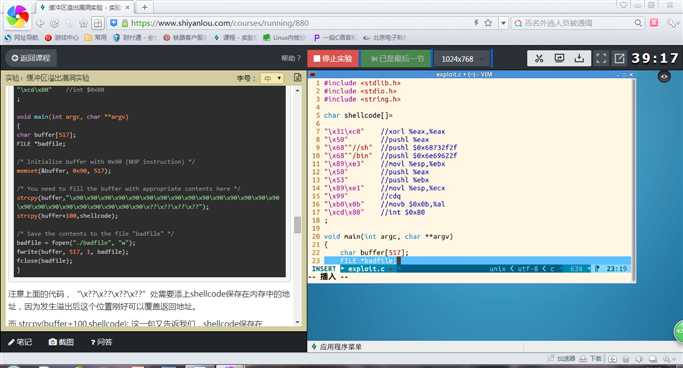The image size is (683, 368).
Task: Toggle the eye visibility icon on desktop
Action: [x=664, y=77]
